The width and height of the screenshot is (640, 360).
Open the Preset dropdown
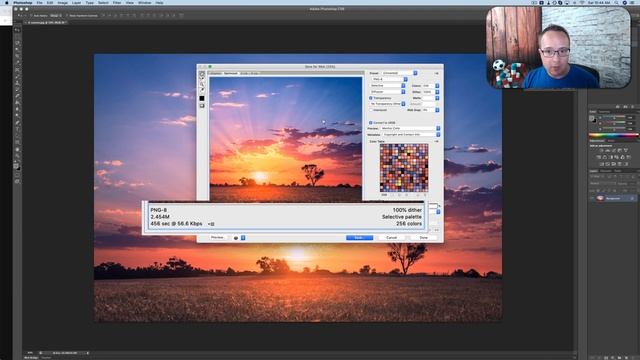coord(400,73)
